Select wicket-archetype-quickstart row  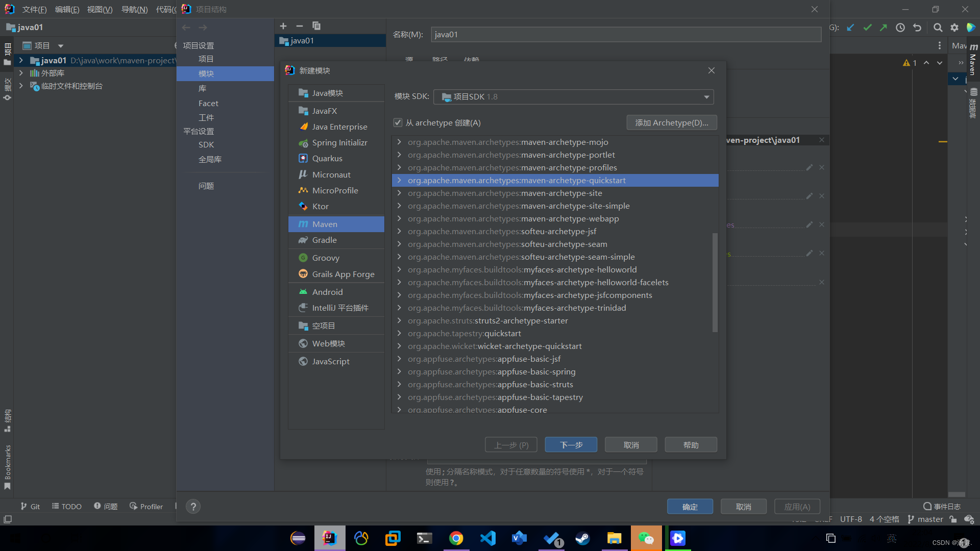[x=555, y=346]
